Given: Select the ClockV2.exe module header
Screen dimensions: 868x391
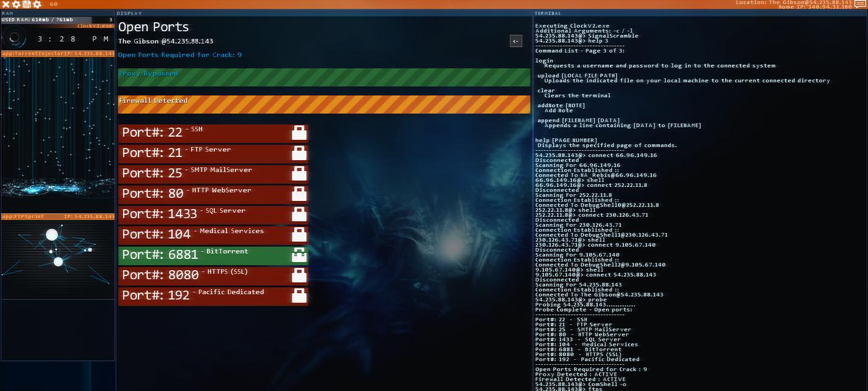Looking at the screenshot, I should tap(57, 26).
